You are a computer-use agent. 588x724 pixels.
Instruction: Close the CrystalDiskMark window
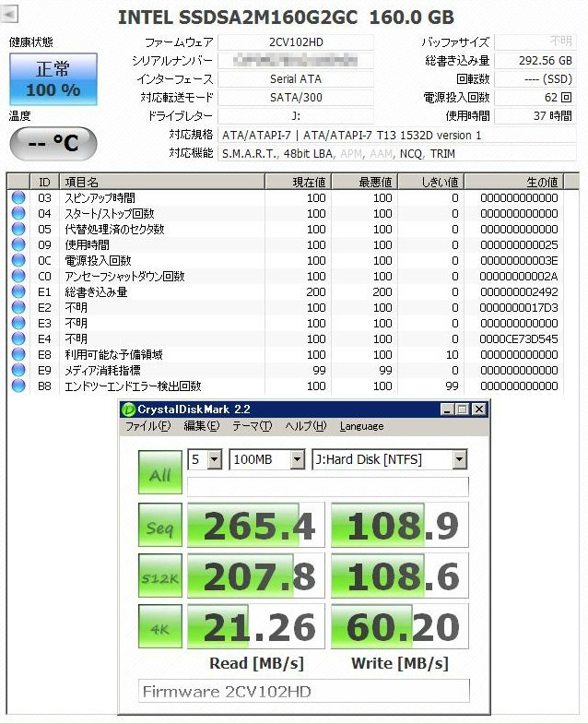point(479,409)
